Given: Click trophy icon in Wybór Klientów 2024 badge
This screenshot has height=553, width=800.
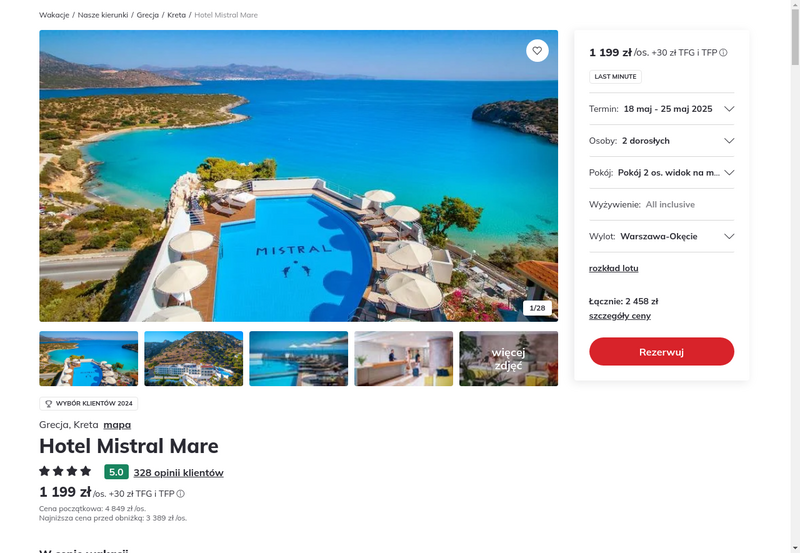Looking at the screenshot, I should tap(49, 404).
